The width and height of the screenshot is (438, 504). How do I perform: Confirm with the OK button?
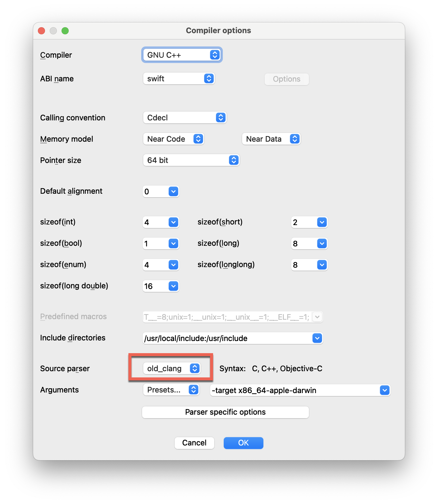pyautogui.click(x=244, y=443)
